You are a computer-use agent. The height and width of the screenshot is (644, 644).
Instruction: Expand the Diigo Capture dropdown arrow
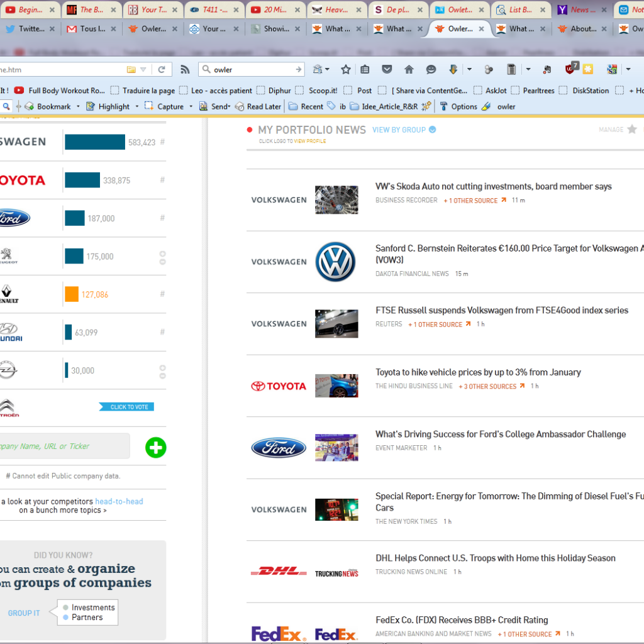click(x=191, y=106)
